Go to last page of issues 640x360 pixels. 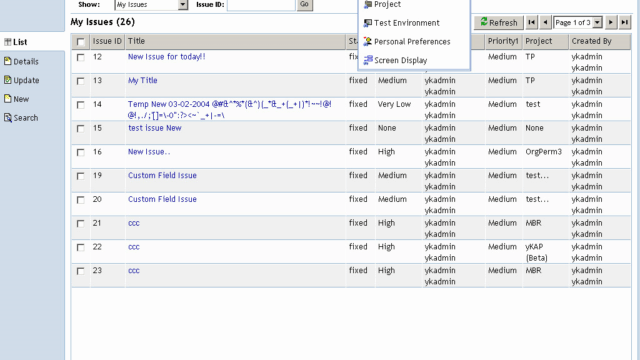pos(624,22)
